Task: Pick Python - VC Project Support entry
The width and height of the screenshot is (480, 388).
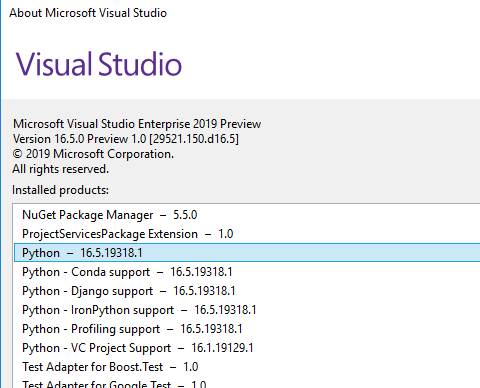Action: pos(247,348)
